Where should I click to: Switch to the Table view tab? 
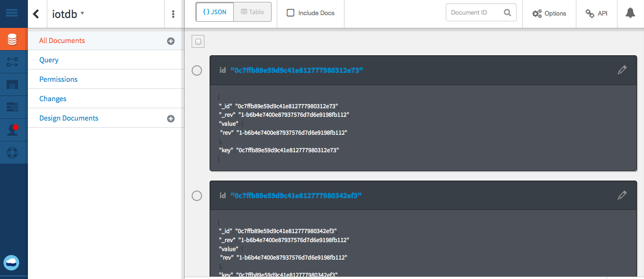252,12
